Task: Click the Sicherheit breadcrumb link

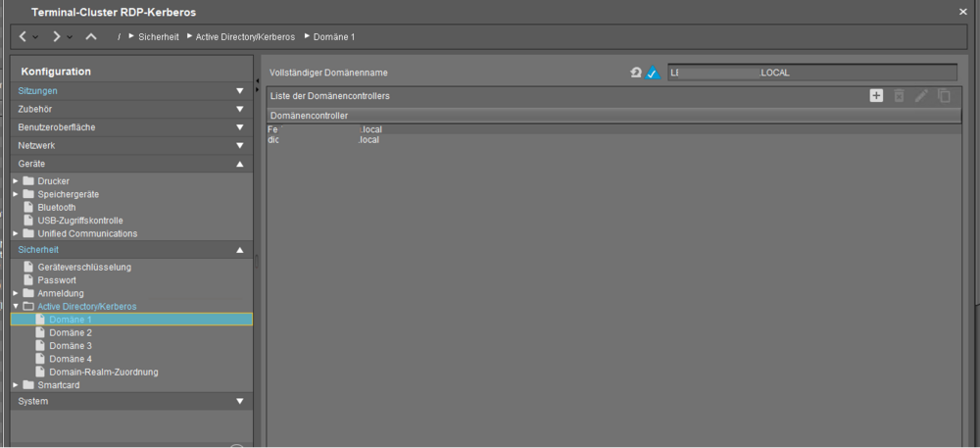Action: point(159,36)
